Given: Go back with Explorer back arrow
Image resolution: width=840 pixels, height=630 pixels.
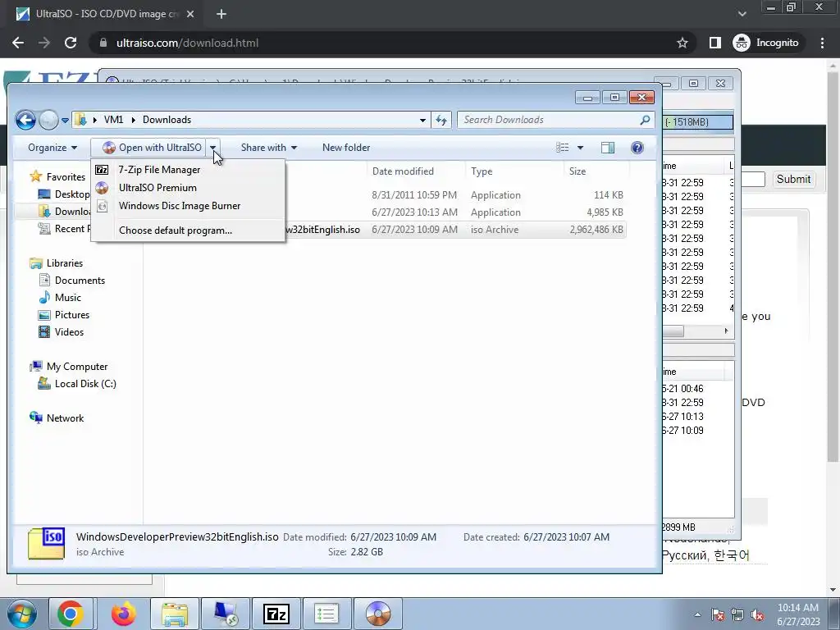Looking at the screenshot, I should [x=25, y=120].
